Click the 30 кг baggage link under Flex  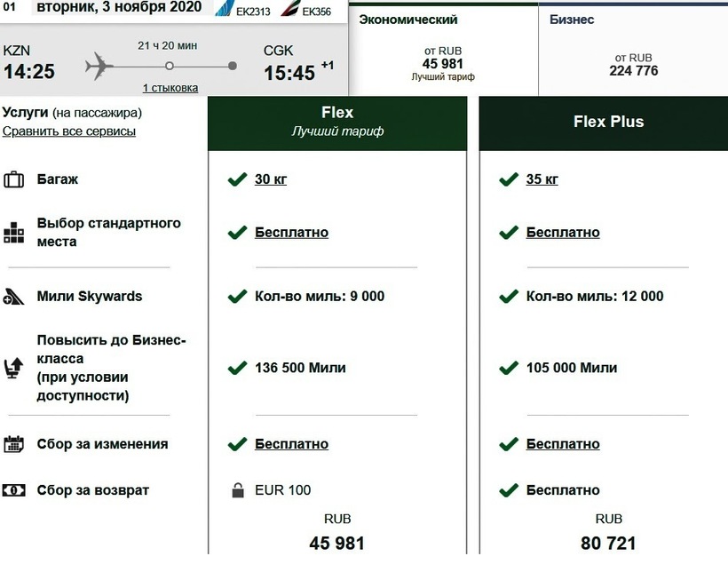pyautogui.click(x=271, y=179)
